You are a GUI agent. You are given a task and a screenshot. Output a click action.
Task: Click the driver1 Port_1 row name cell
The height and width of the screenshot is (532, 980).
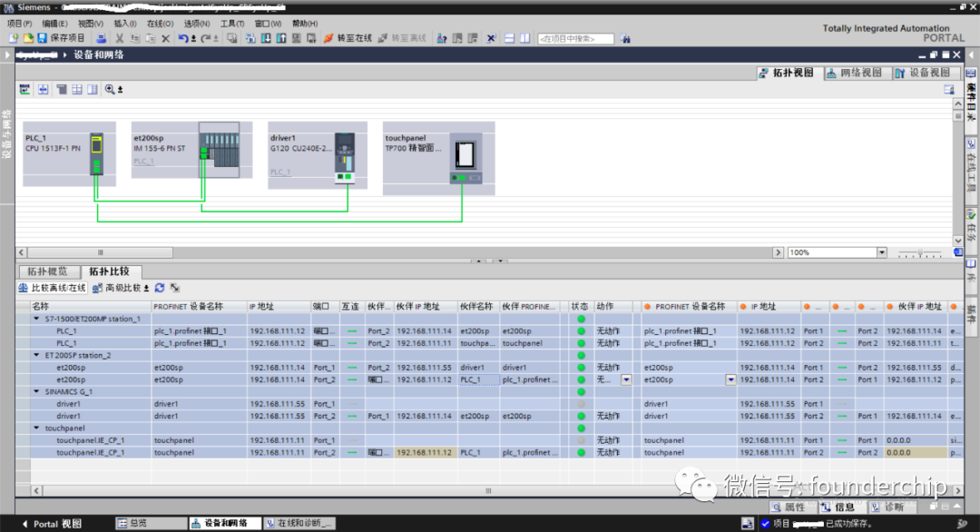pos(91,404)
